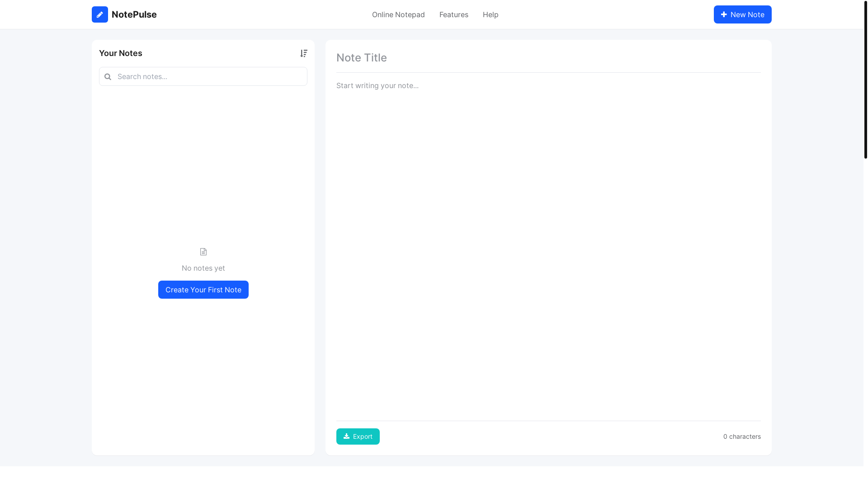868x488 pixels.
Task: Open the sort notes icon
Action: (304, 53)
